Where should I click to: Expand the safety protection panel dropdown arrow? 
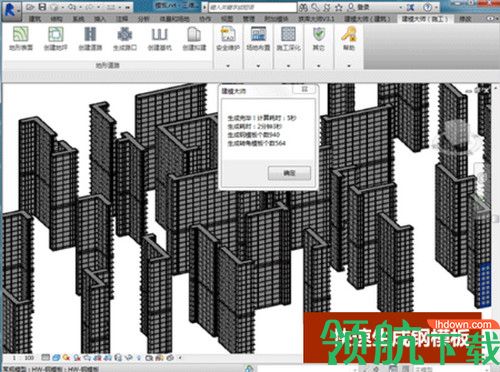228,66
